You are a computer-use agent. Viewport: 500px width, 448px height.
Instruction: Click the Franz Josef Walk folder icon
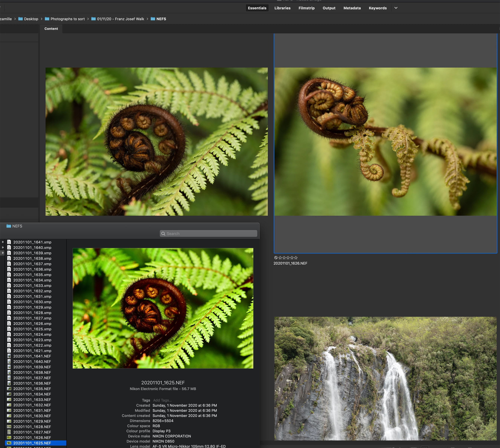93,19
